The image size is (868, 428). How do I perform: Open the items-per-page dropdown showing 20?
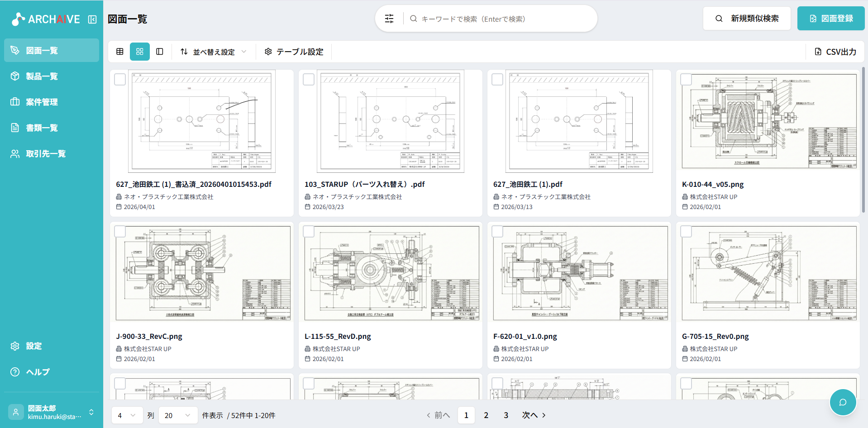(x=178, y=415)
